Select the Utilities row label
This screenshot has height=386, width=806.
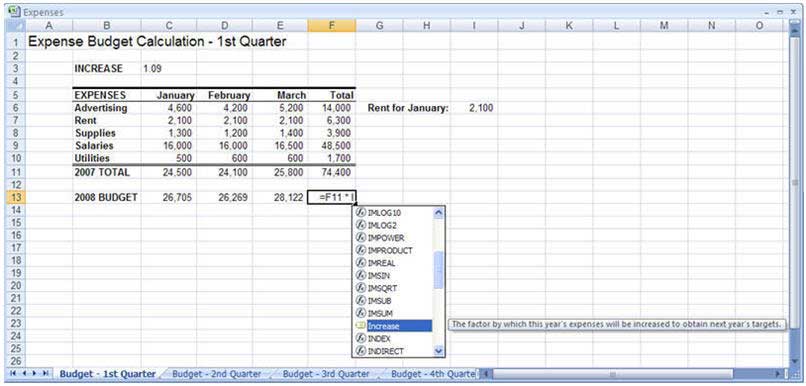tap(107, 158)
